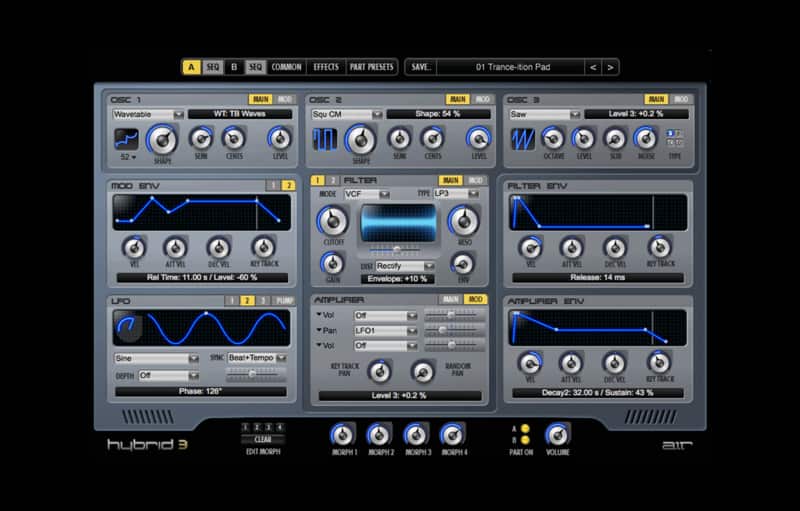Click the Osc 2 square waveform icon
This screenshot has height=511, width=800.
point(324,139)
